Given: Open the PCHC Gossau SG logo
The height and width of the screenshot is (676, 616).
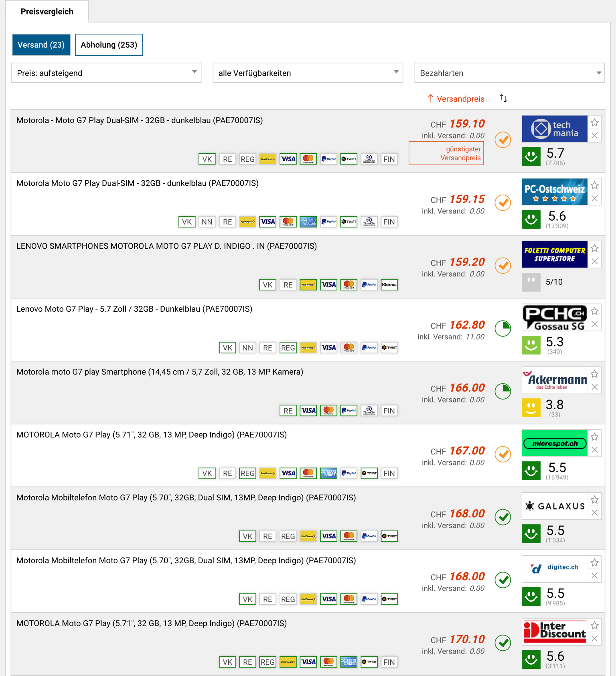Looking at the screenshot, I should coord(555,317).
